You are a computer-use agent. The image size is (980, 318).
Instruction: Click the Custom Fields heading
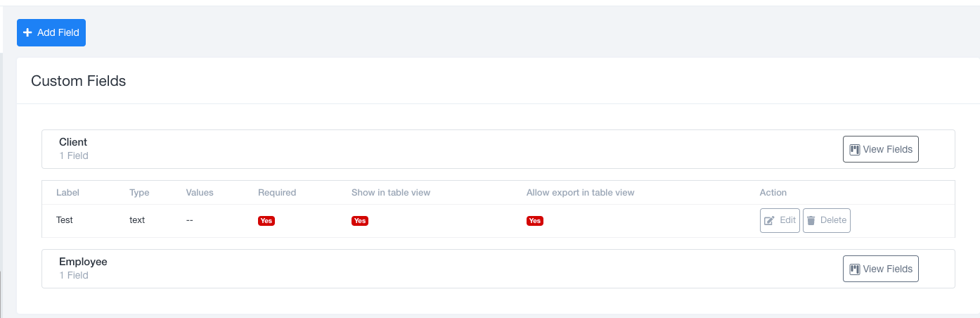(79, 81)
